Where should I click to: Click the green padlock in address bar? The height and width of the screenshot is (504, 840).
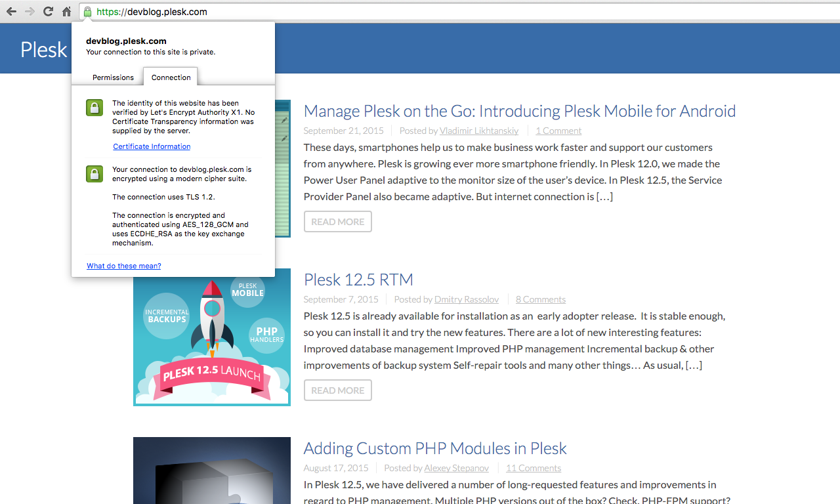click(x=87, y=12)
